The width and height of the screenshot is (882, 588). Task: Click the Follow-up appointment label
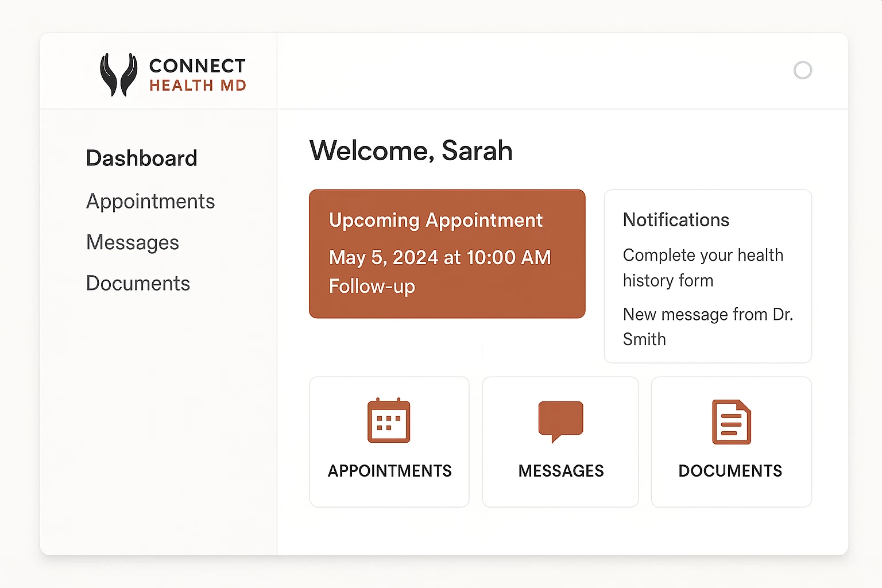373,286
